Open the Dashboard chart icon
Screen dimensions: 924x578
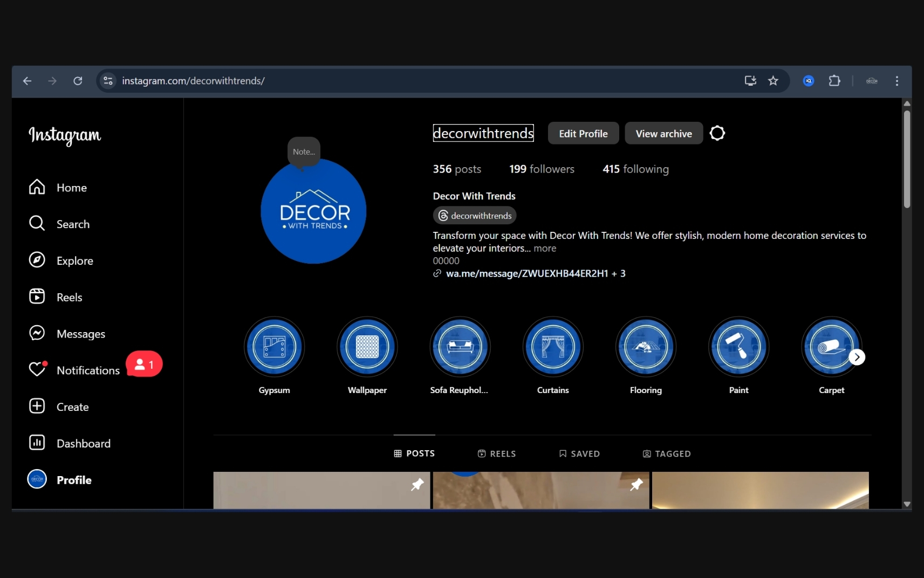click(x=37, y=443)
